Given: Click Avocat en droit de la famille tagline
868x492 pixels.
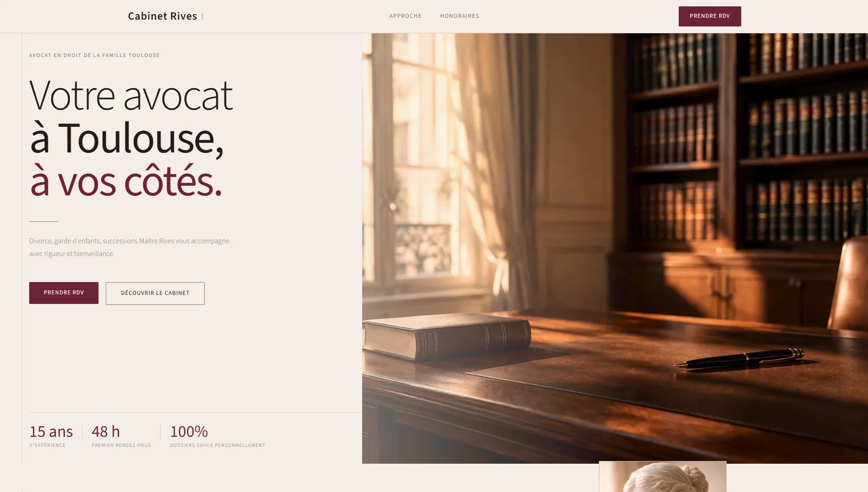Looking at the screenshot, I should pos(94,55).
